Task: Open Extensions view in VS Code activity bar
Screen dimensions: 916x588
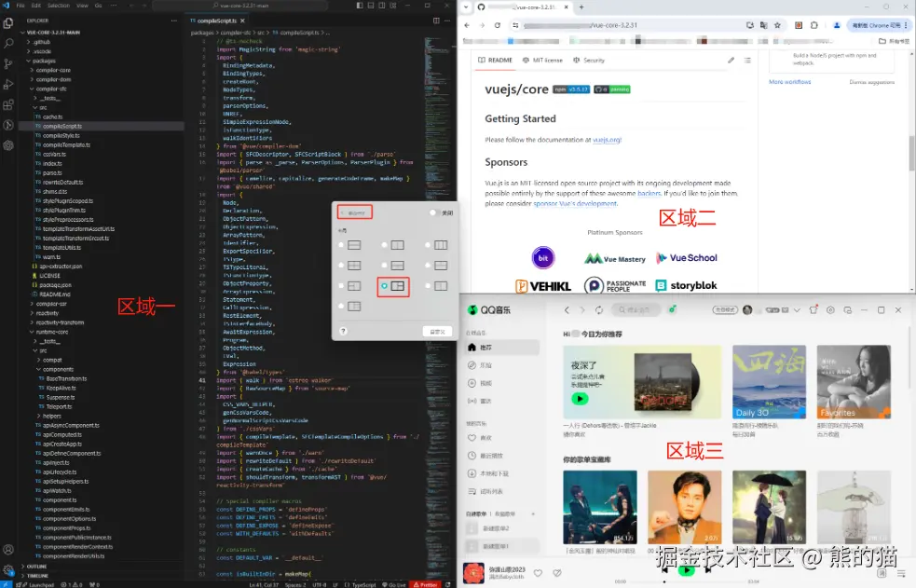Action: coord(8,105)
